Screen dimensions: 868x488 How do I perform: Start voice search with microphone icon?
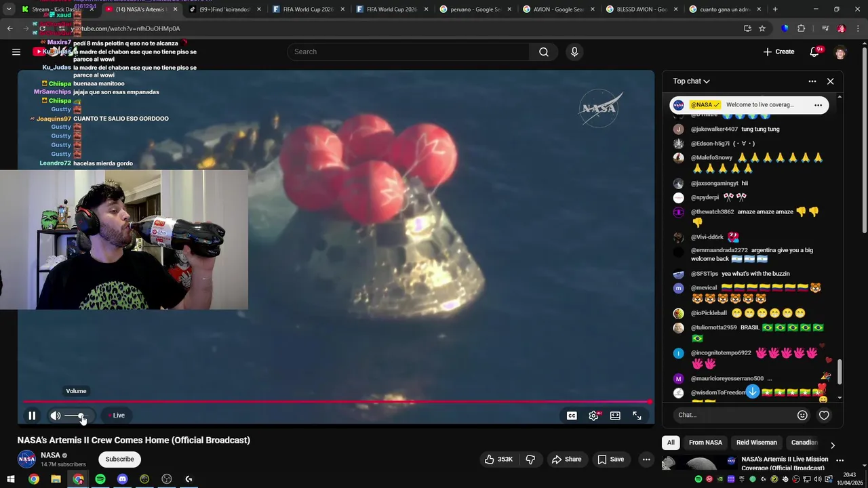click(574, 52)
